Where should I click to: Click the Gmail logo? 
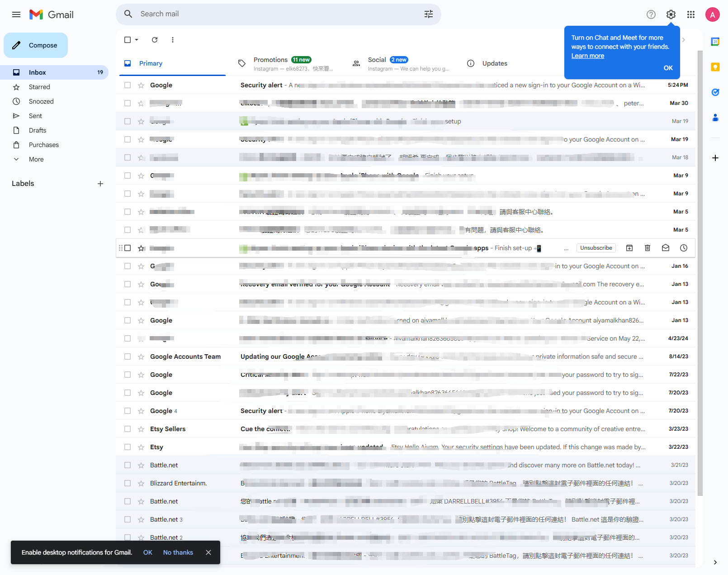(x=52, y=14)
